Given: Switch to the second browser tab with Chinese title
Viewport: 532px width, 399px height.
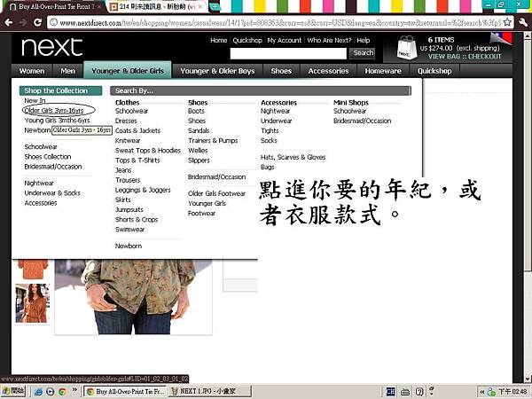Looking at the screenshot, I should coord(158,6).
